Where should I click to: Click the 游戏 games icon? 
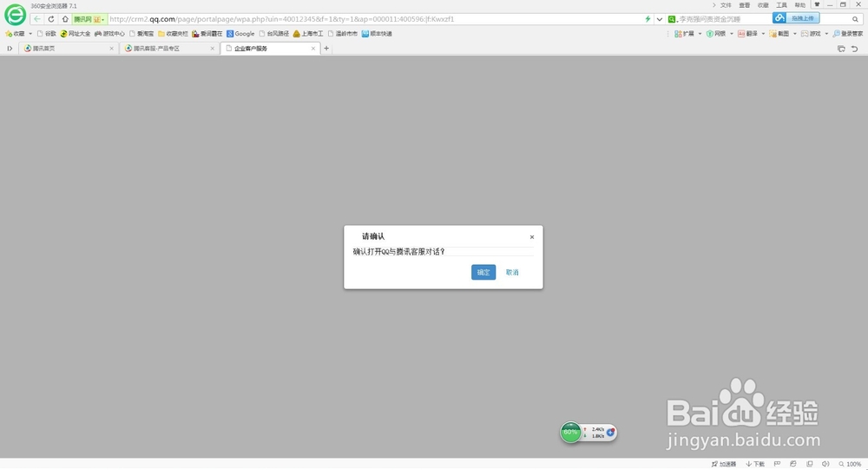tap(811, 34)
